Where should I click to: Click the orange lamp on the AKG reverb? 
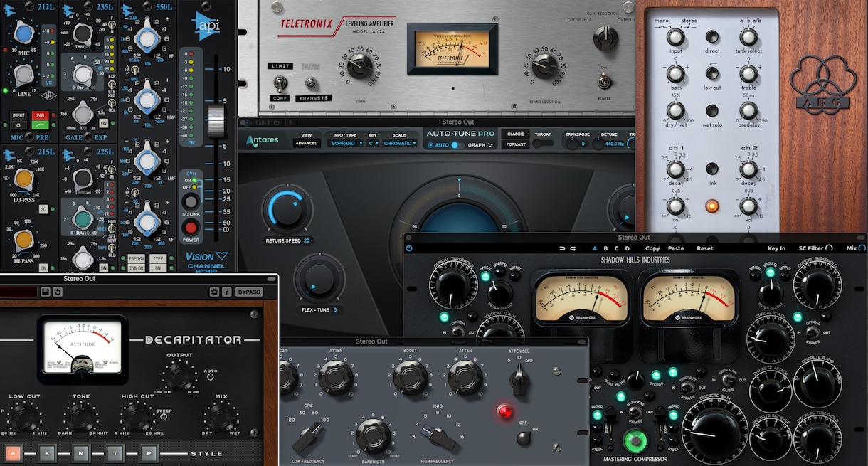click(712, 206)
